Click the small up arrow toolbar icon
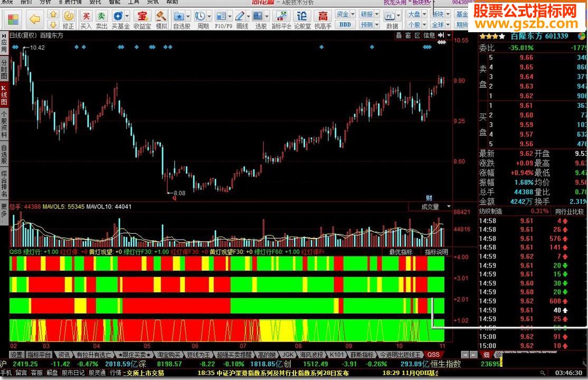This screenshot has width=588, height=380. [x=53, y=14]
